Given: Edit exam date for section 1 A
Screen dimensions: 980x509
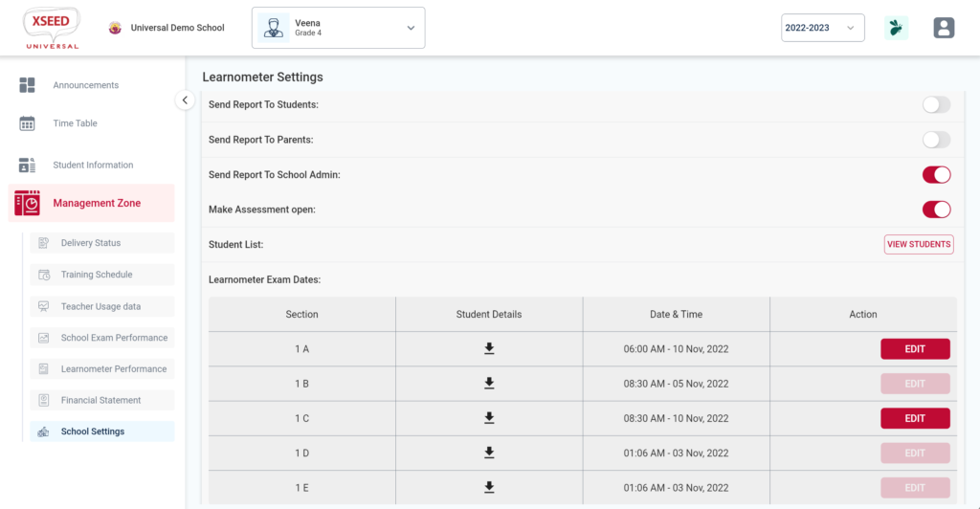Looking at the screenshot, I should pyautogui.click(x=915, y=349).
